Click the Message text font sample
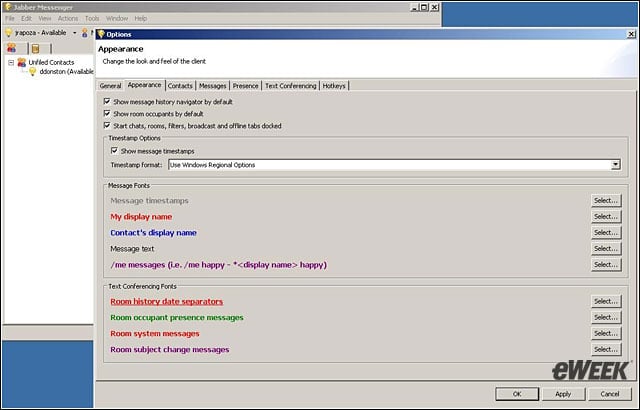Screen dimensions: 640x410 point(132,248)
